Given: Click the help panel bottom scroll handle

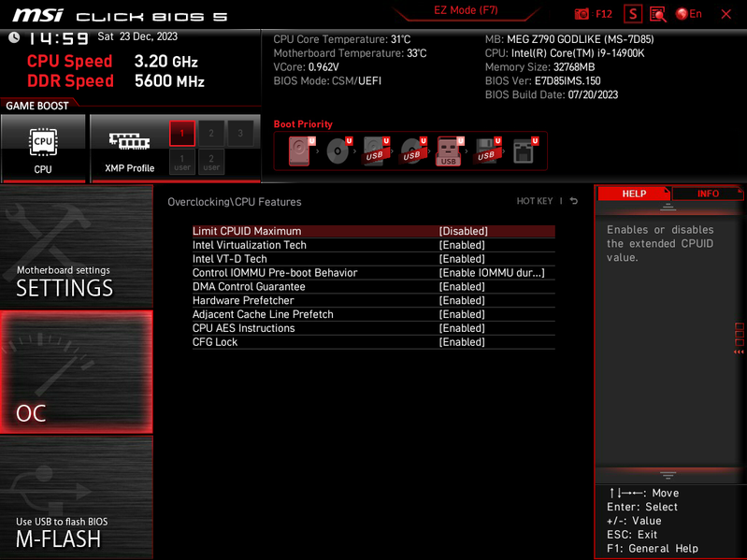Looking at the screenshot, I should coord(668,475).
